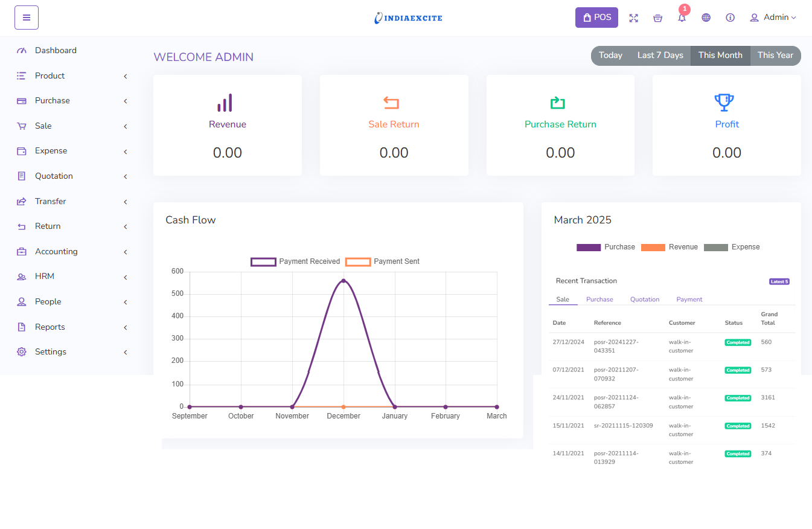Open the notifications bell icon
Viewport: 812px width, 529px height.
(x=682, y=18)
